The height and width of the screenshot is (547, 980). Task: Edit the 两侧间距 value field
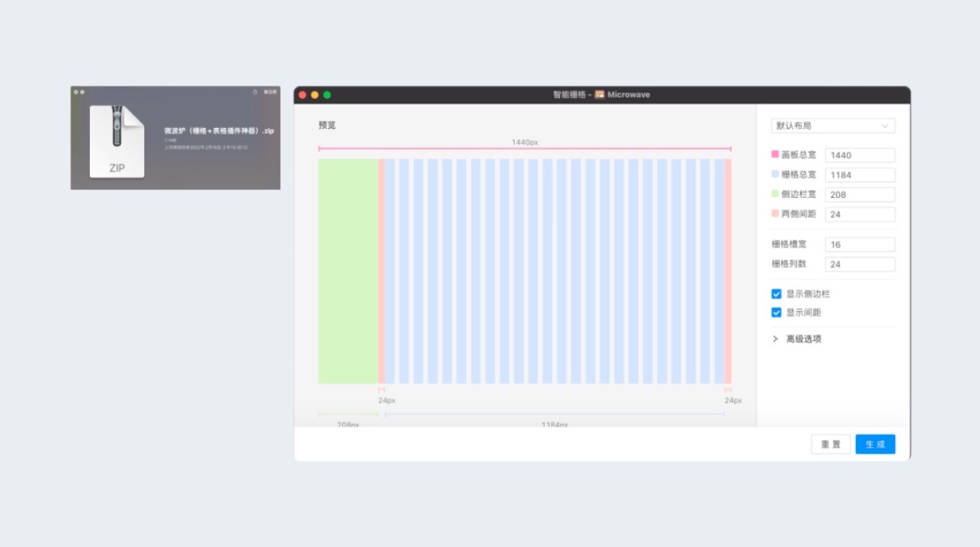(x=860, y=215)
